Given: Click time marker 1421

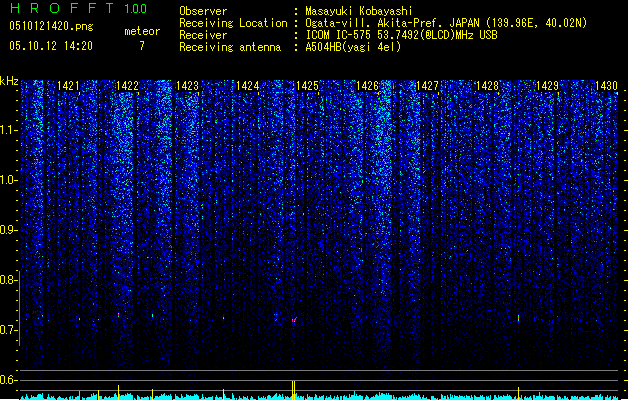Looking at the screenshot, I should [68, 85].
